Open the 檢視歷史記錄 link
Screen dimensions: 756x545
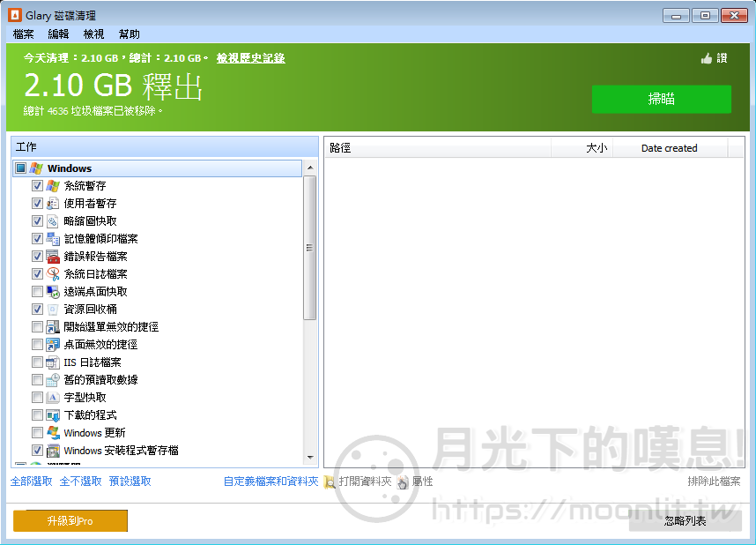(250, 58)
